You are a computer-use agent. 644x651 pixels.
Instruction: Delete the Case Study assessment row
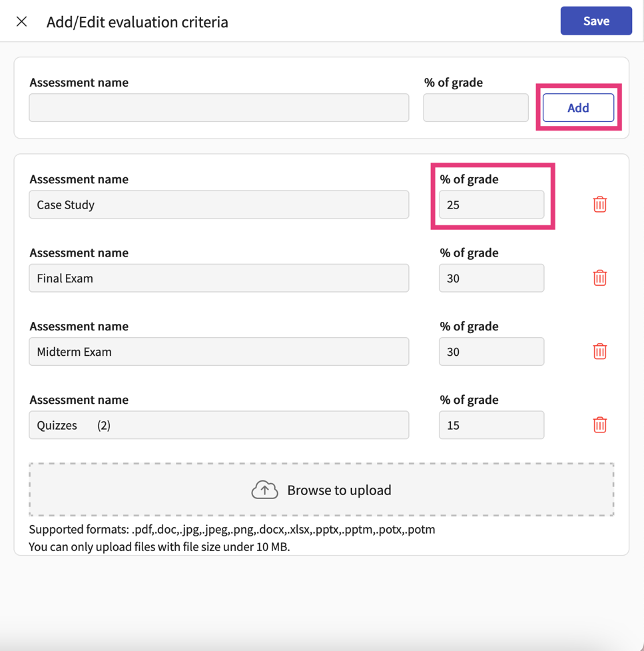[599, 205]
